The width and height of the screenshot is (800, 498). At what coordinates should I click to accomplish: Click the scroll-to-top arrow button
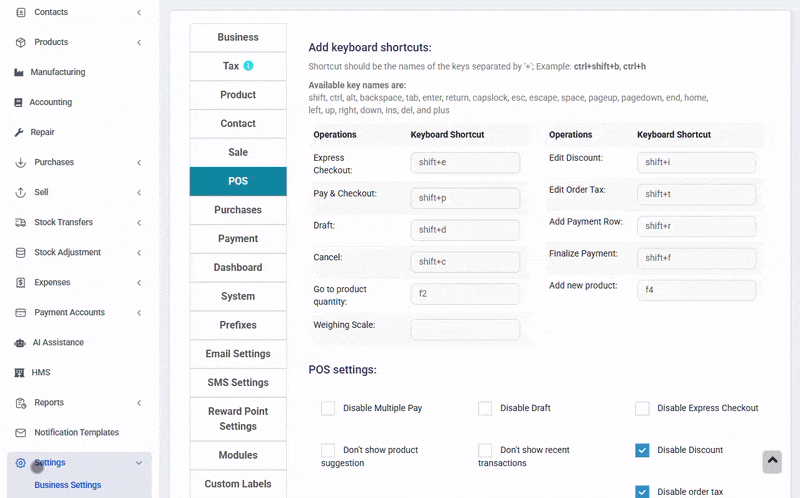click(x=772, y=462)
